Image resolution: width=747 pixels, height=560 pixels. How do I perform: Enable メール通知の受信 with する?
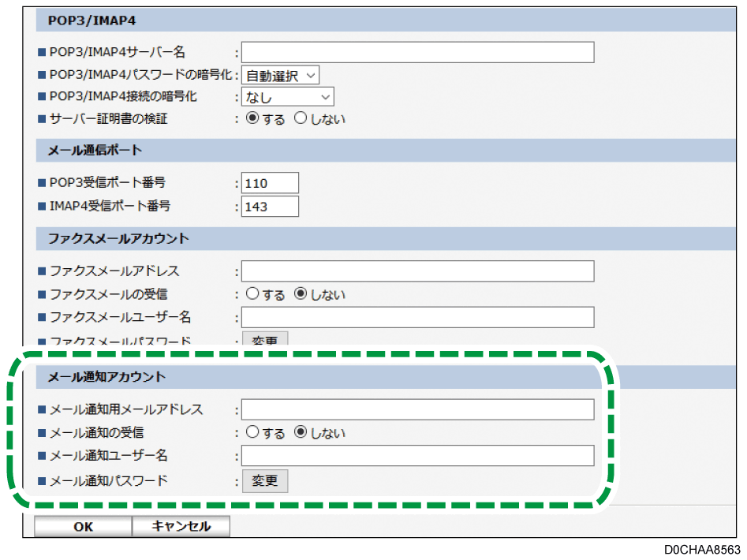(252, 432)
